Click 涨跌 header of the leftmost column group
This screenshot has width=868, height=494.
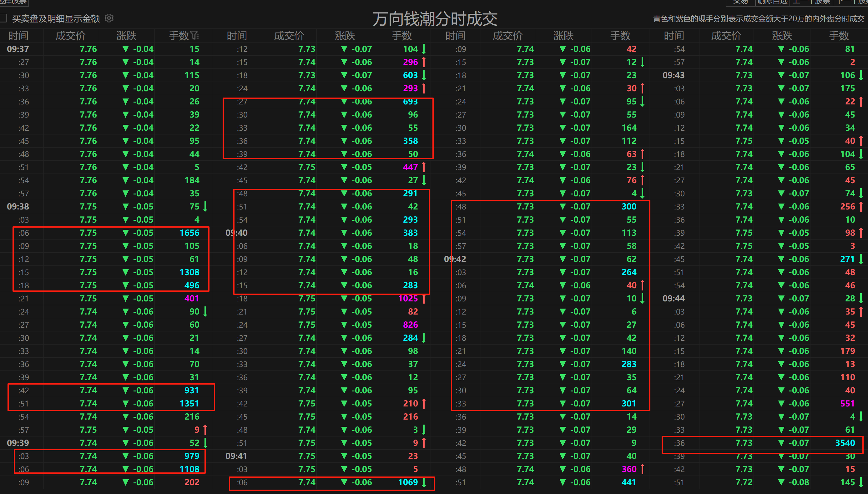126,36
